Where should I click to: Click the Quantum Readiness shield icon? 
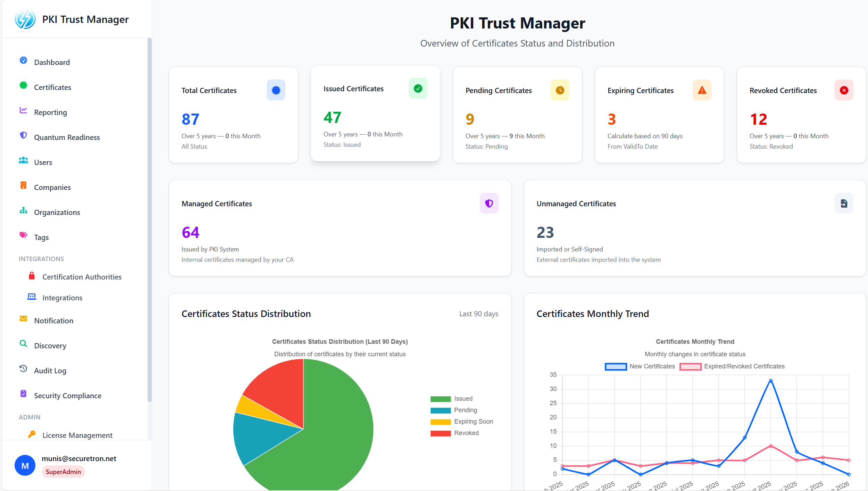tap(23, 135)
